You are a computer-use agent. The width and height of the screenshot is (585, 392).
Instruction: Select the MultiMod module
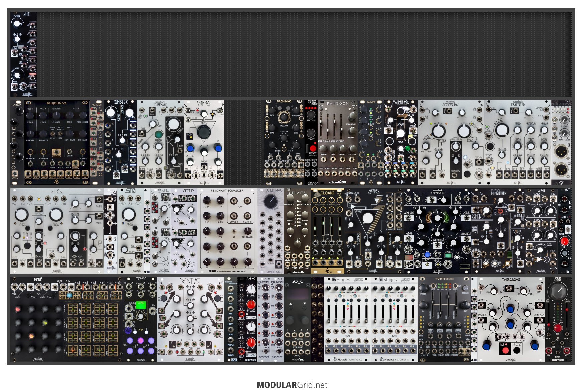[401, 142]
